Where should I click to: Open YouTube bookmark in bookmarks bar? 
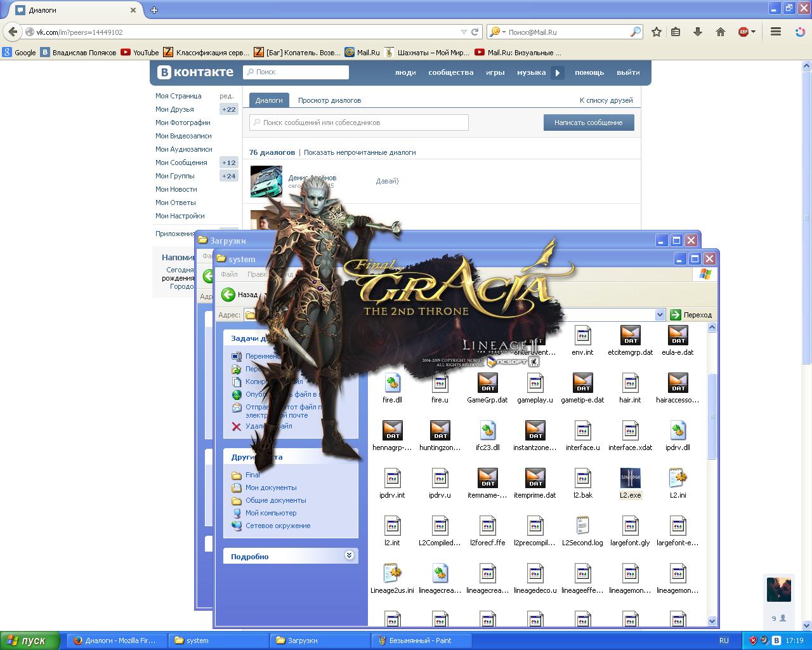(x=140, y=53)
